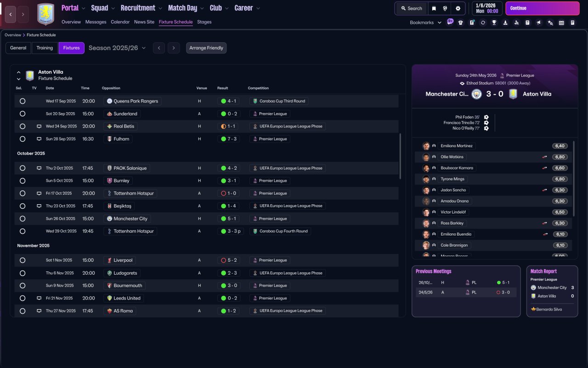Viewport: 588px width, 368px height.
Task: Open the Club dropdown menu
Action: (x=219, y=8)
